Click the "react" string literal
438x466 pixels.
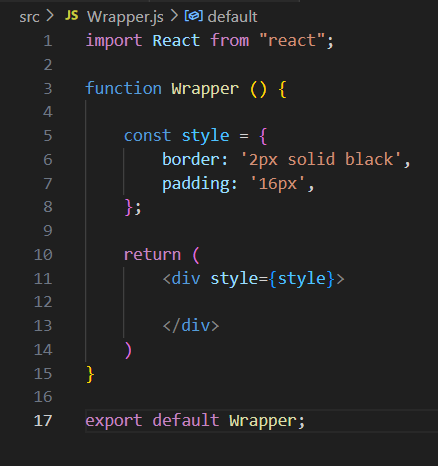pyautogui.click(x=292, y=41)
